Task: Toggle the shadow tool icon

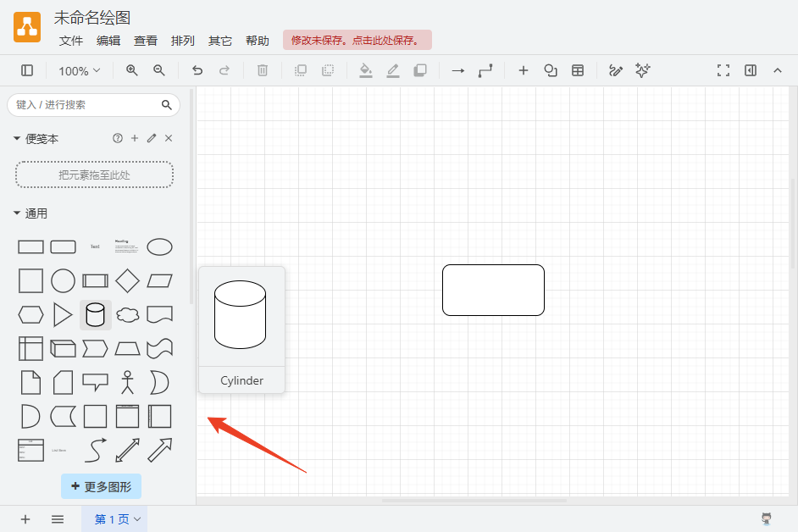Action: point(420,70)
